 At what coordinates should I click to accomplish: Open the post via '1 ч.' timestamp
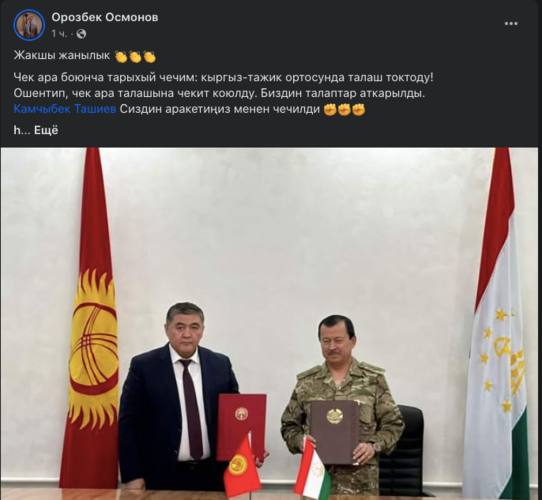60,34
